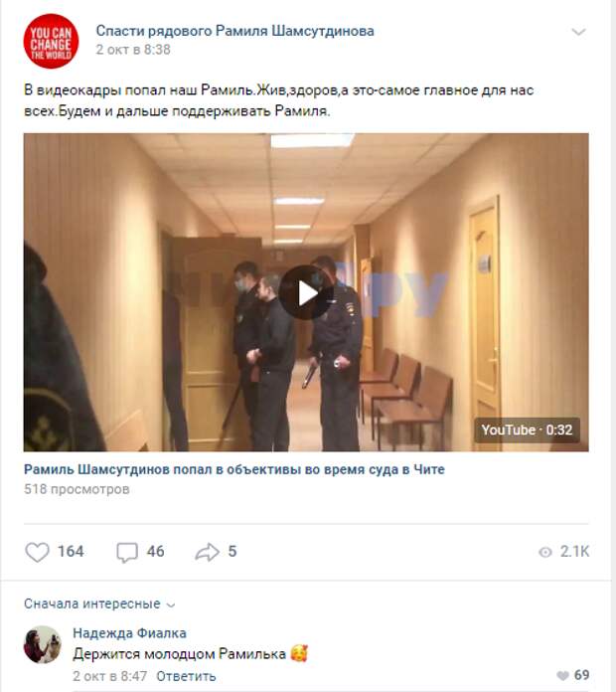Open group Спасти рядового Рамиля Шамсутдинова
This screenshot has width=616, height=692.
click(235, 31)
